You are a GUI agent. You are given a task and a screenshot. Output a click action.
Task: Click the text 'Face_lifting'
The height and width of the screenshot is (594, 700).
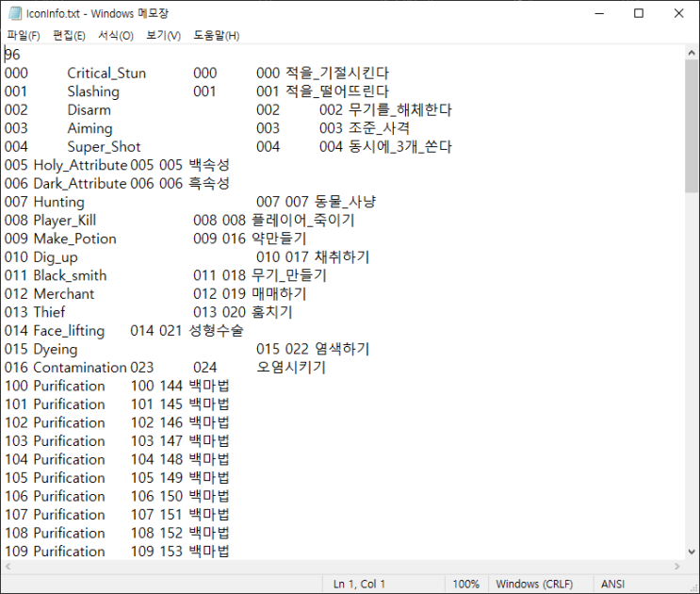click(x=69, y=331)
